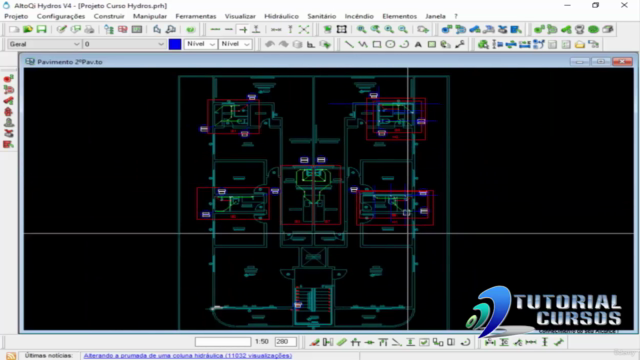Toggle the first dashed-line snap button
The width and height of the screenshot is (640, 360).
216,29
